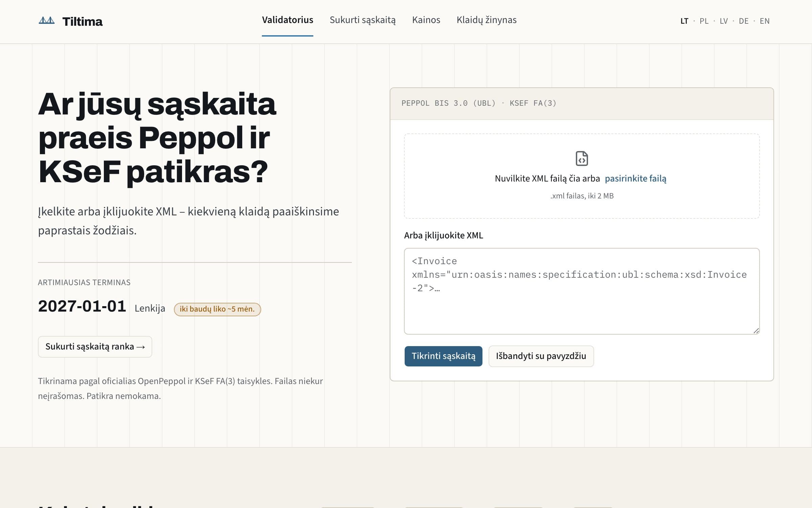This screenshot has width=812, height=508.
Task: Switch language to LV
Action: coord(723,21)
